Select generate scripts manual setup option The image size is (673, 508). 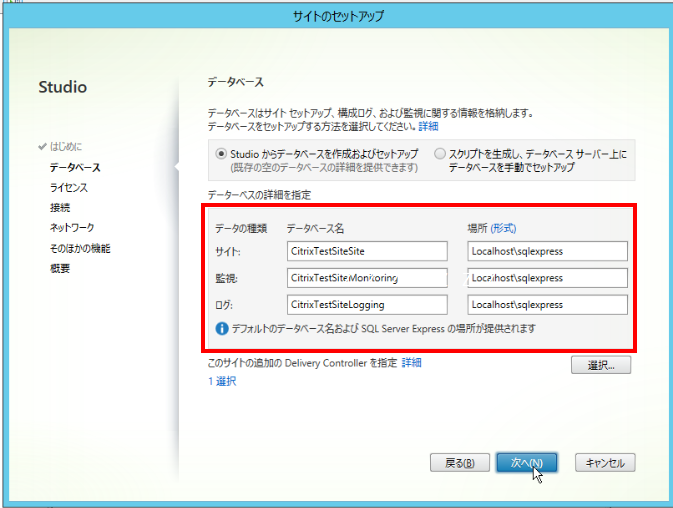point(440,154)
